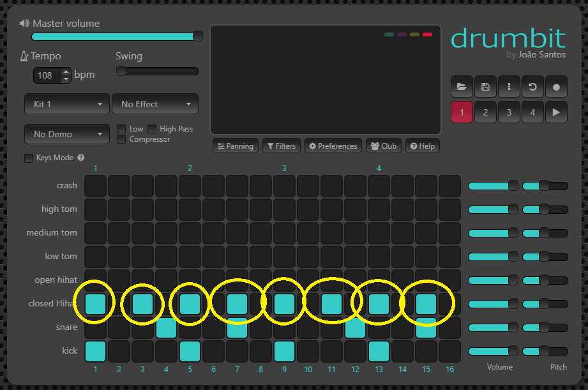Enable the Low filter checkbox
The image size is (588, 390).
121,129
